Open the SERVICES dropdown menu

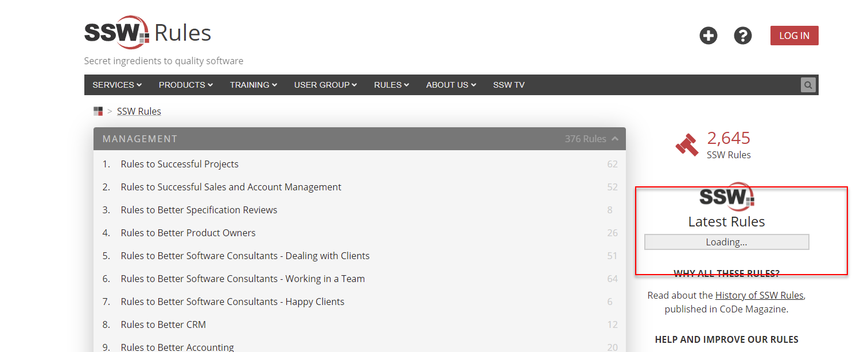[x=116, y=84]
